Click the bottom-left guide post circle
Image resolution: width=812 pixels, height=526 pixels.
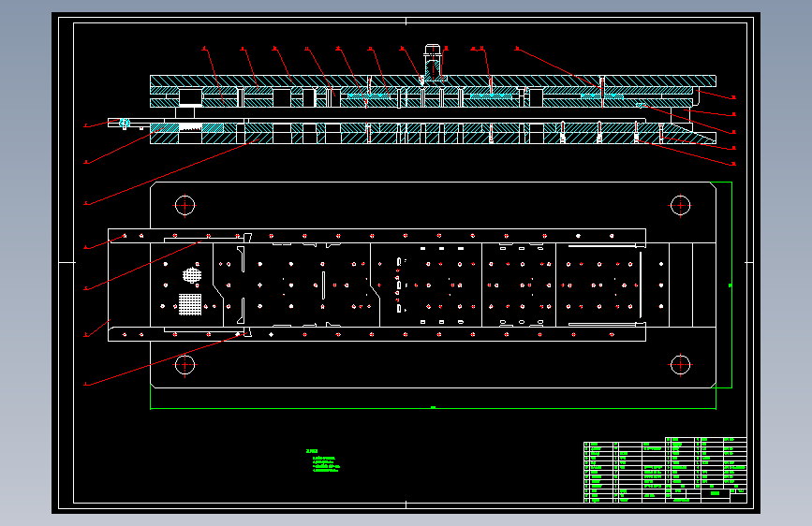tap(185, 364)
